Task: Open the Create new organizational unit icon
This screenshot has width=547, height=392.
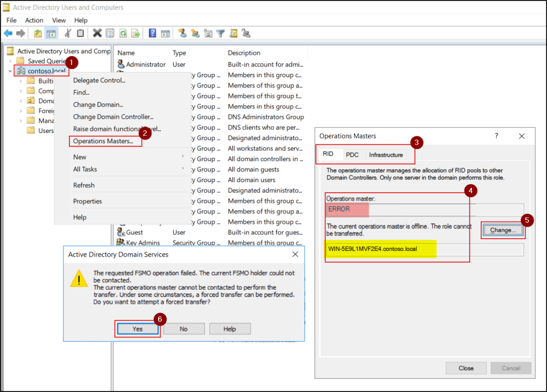Action: [x=208, y=33]
